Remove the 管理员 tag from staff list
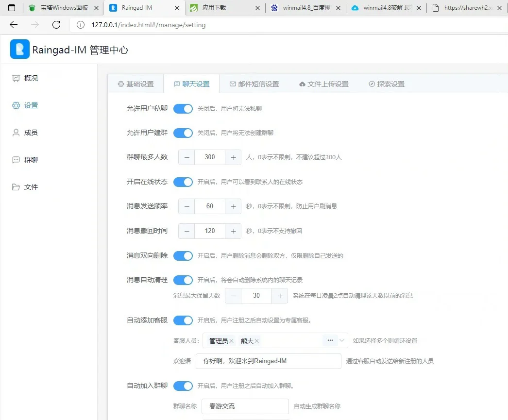The width and height of the screenshot is (508, 420). coord(232,340)
